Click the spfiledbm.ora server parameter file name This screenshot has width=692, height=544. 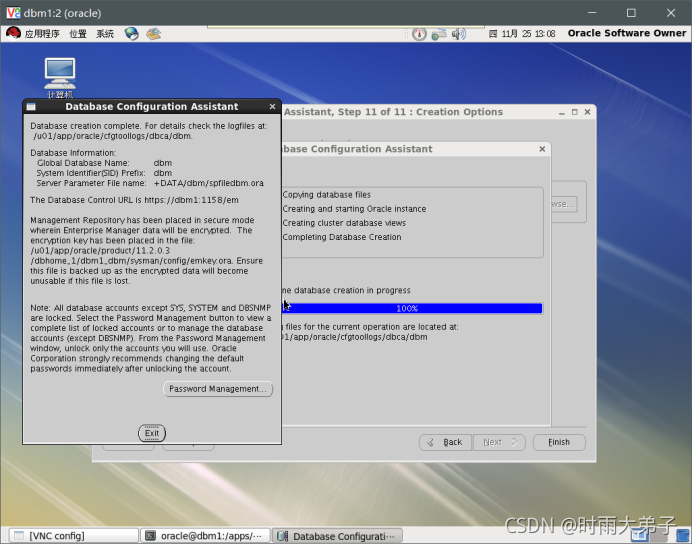point(208,183)
